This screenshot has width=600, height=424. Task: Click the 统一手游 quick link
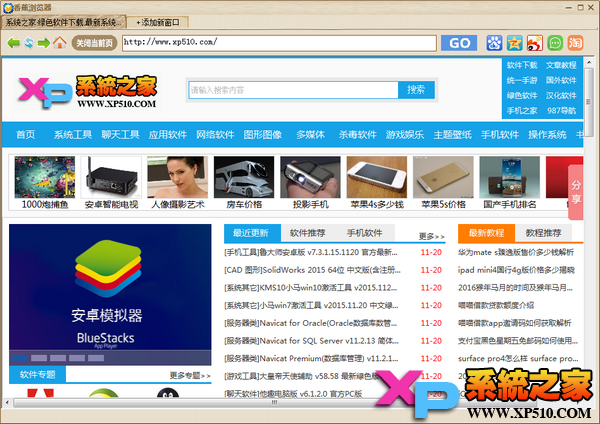pos(522,80)
